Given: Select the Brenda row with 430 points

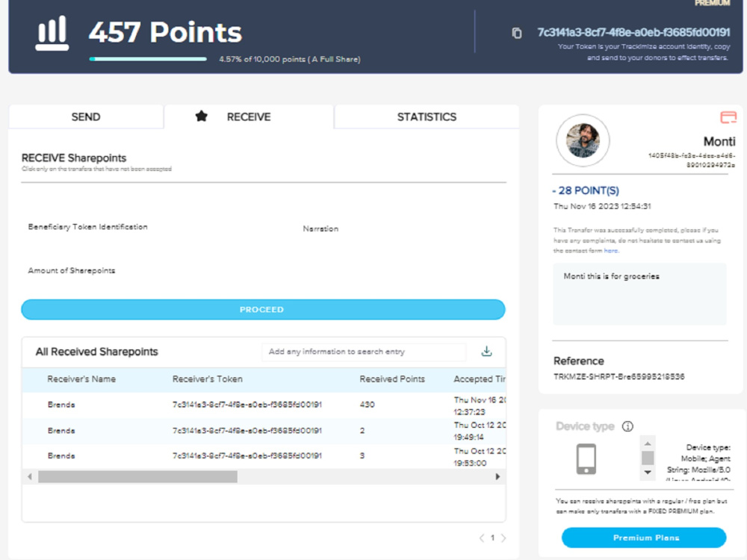Looking at the screenshot, I should point(264,405).
